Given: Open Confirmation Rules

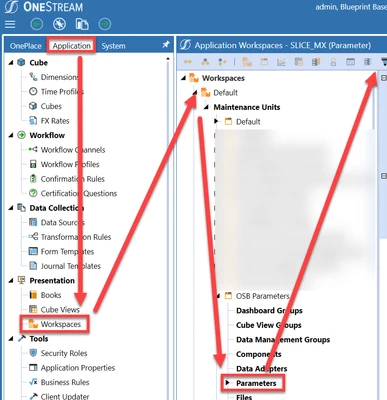Looking at the screenshot, I should pyautogui.click(x=73, y=179).
